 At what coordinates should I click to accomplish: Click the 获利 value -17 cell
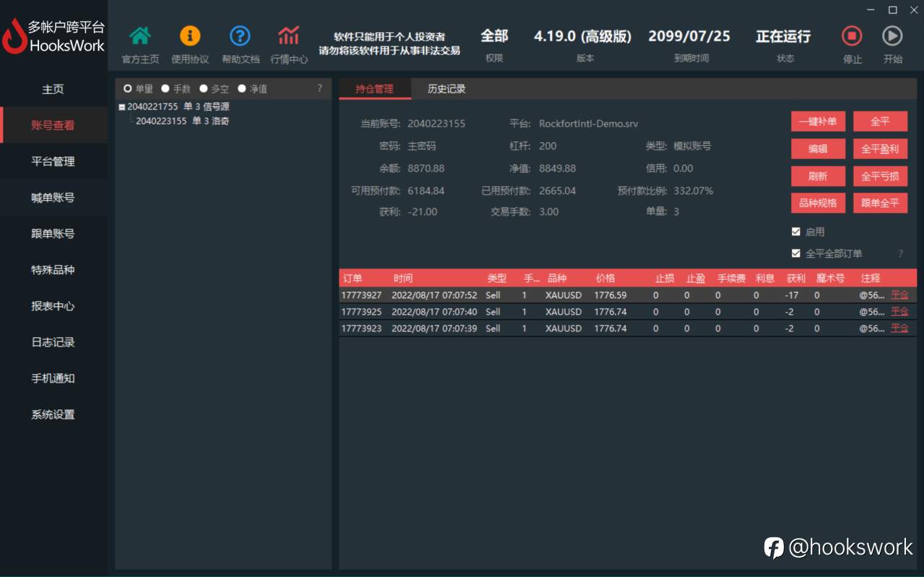click(793, 295)
